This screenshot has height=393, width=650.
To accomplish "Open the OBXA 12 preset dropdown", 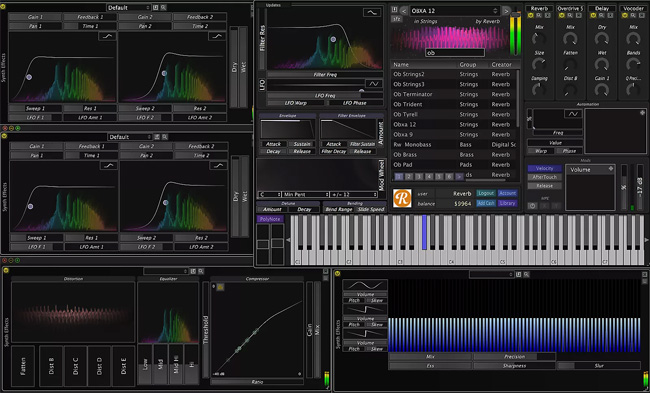I will [x=455, y=11].
